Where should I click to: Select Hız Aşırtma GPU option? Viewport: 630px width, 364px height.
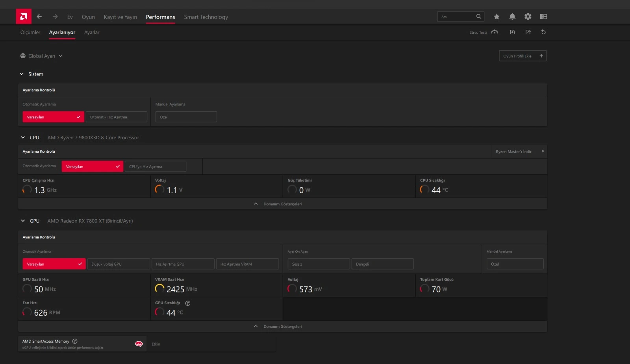[x=183, y=264]
